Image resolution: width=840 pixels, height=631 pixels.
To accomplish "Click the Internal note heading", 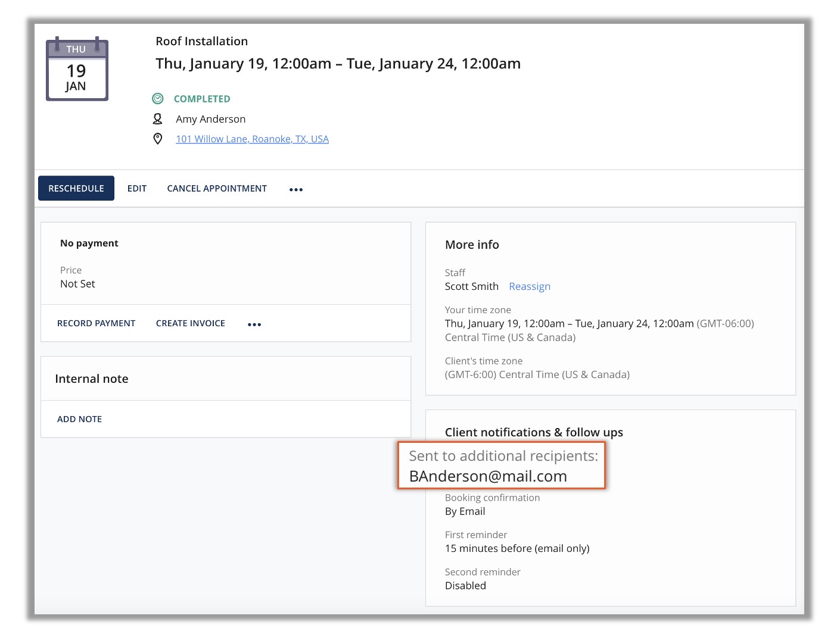I will point(92,379).
